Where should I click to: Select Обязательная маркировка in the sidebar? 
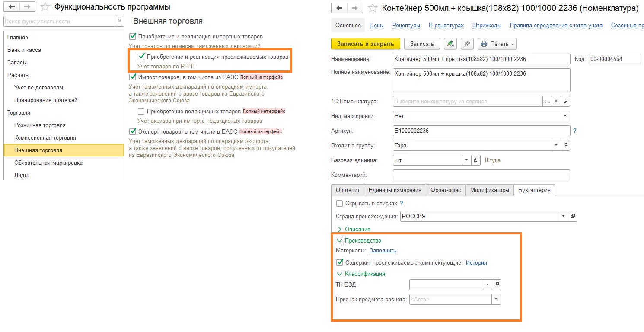click(48, 163)
